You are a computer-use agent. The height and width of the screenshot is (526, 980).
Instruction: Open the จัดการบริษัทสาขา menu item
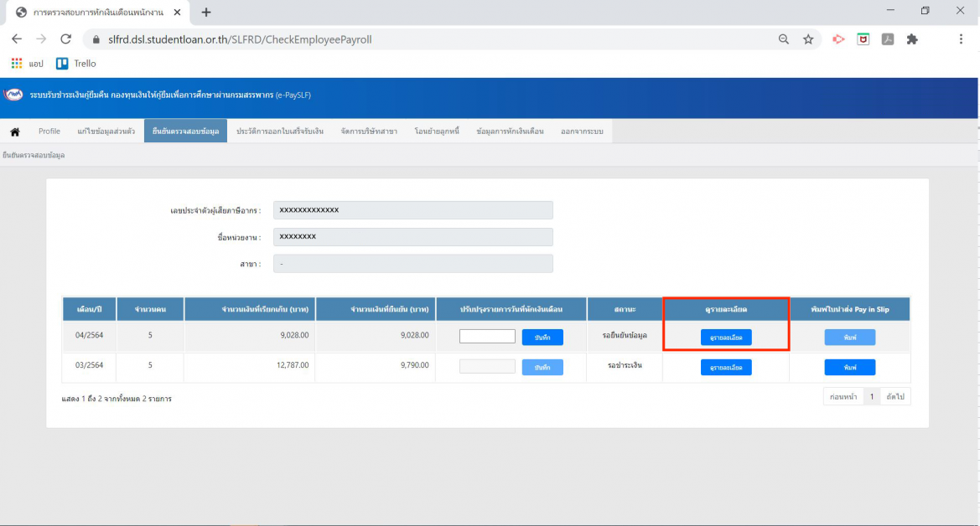[369, 131]
